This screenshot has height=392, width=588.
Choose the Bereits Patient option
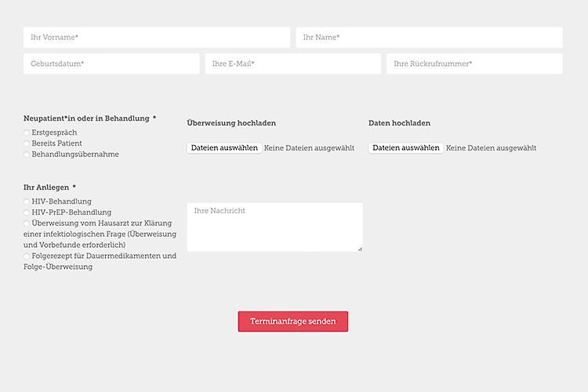coord(27,144)
